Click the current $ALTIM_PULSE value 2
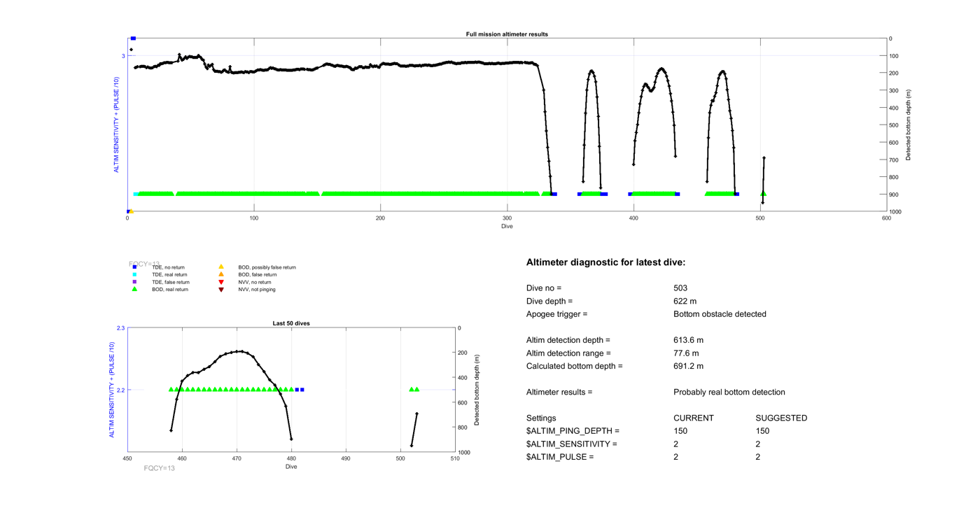Viewport: 980px width, 508px height. pyautogui.click(x=675, y=457)
